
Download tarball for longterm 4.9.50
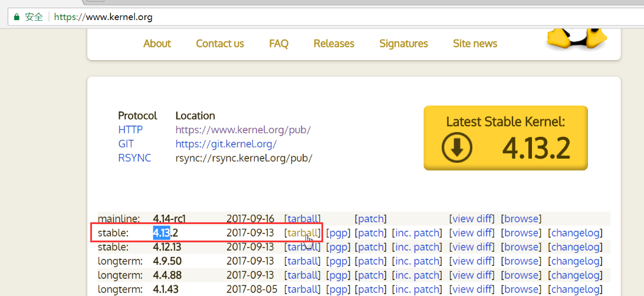point(303,261)
